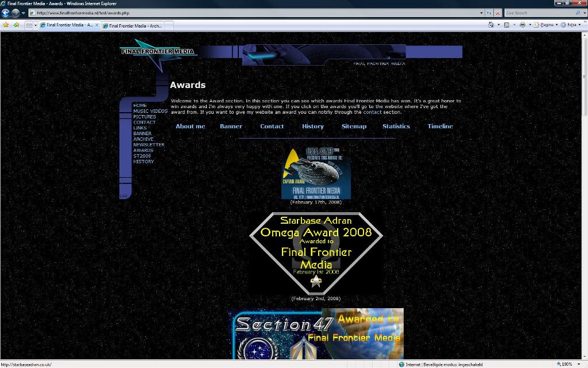
Task: Open the recent pages dropdown beside Forward
Action: 23,13
